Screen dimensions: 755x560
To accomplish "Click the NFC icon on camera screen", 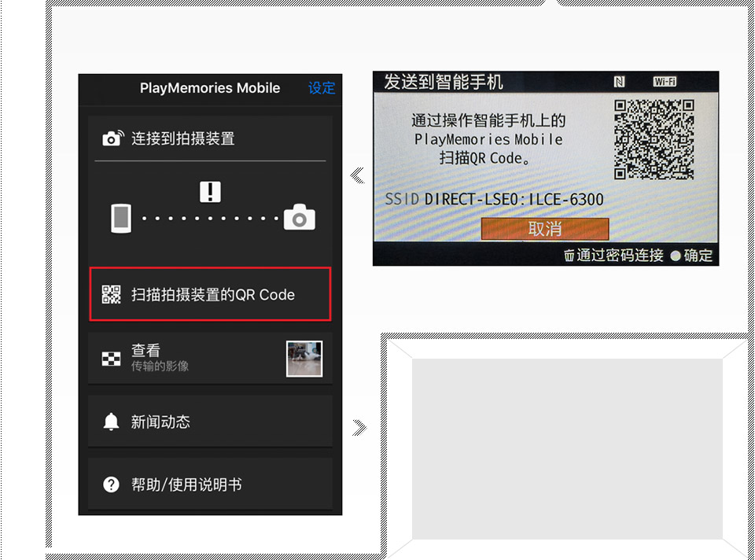I will [620, 82].
